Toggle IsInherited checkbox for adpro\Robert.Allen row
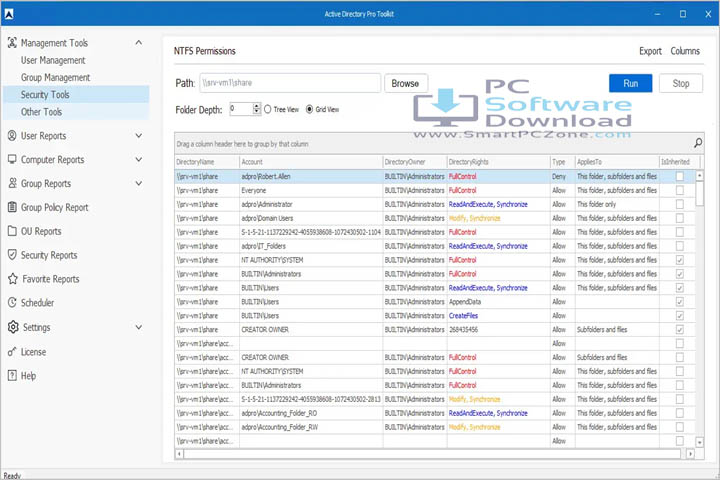The image size is (720, 480). (680, 176)
